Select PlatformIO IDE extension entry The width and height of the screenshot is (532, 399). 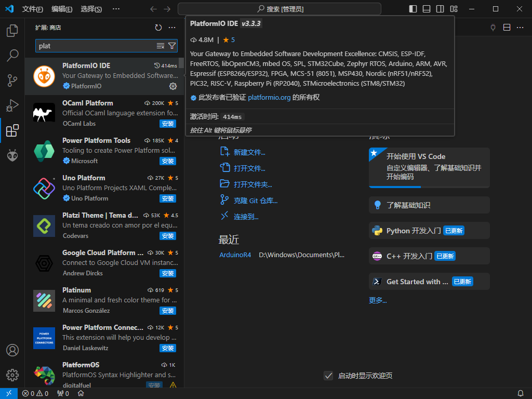104,76
